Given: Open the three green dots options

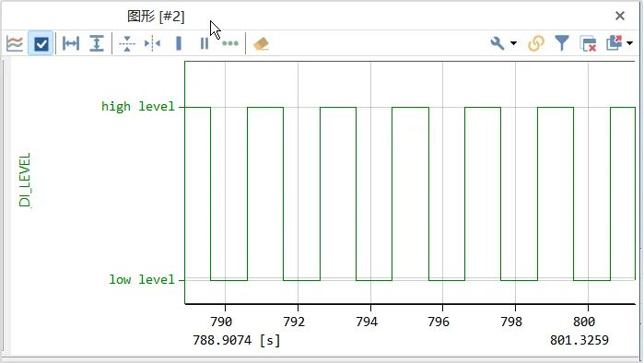Looking at the screenshot, I should coord(230,43).
